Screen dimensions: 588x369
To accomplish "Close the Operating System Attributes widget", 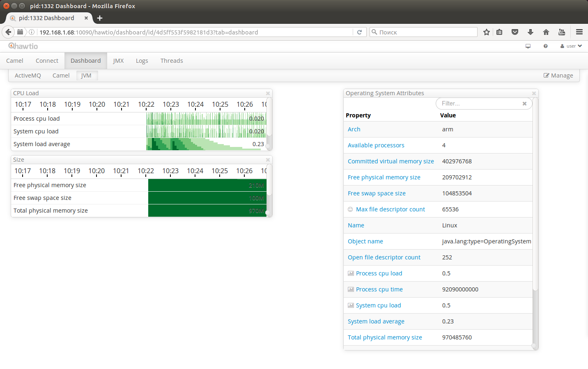I will tap(534, 93).
